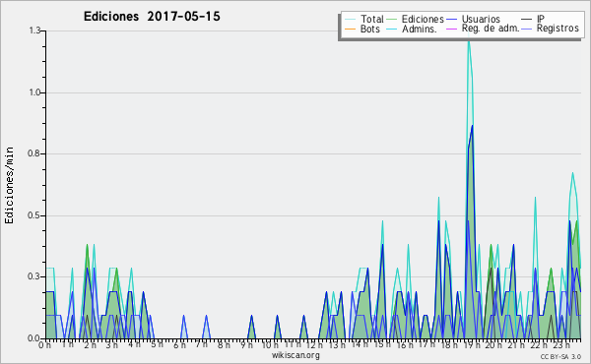
Task: Click the Total legend color line
Action: point(350,20)
